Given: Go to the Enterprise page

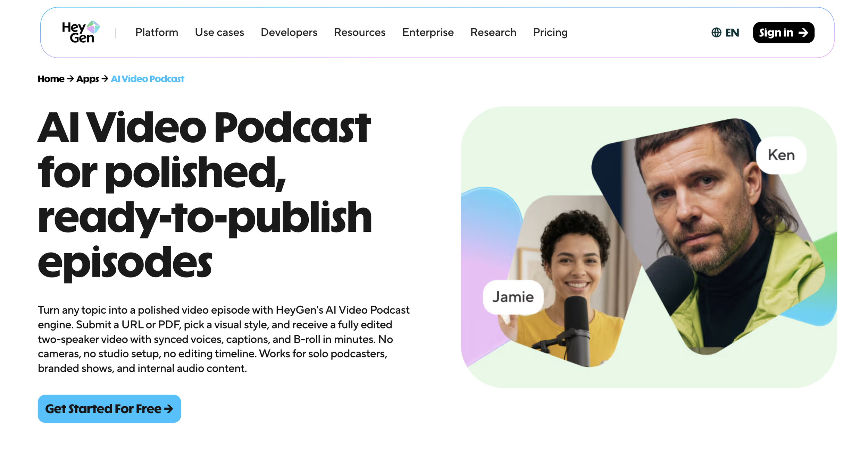Looking at the screenshot, I should click(x=428, y=32).
